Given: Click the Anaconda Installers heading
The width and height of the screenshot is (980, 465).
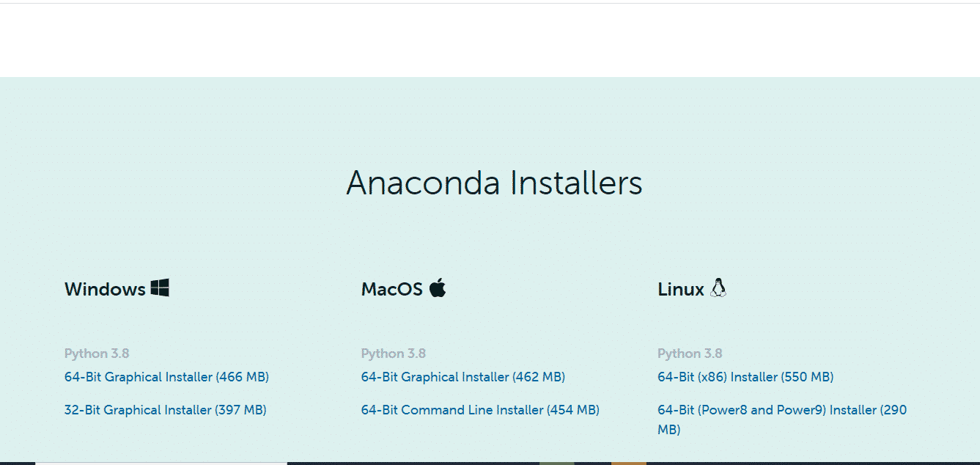Looking at the screenshot, I should [x=494, y=183].
